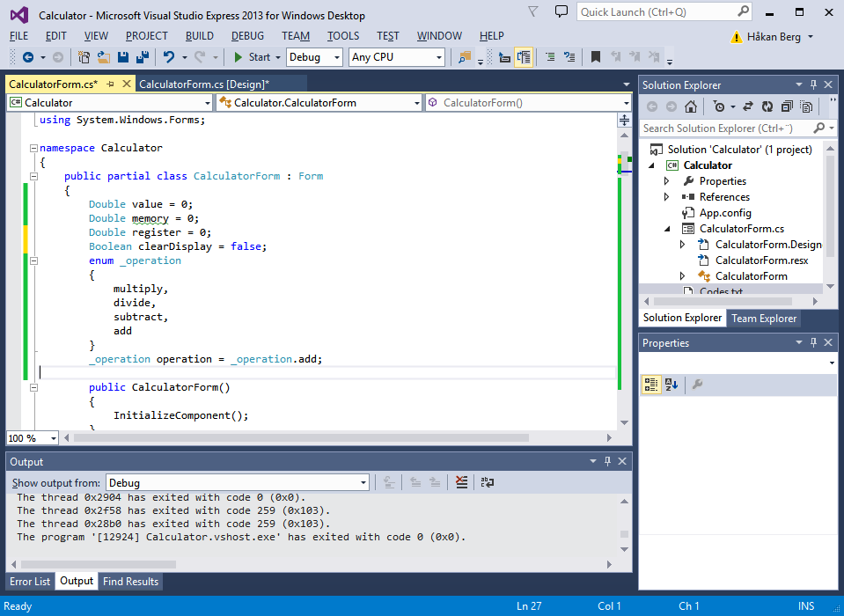The width and height of the screenshot is (844, 616).
Task: Click the Find in Files icon
Action: 465,57
